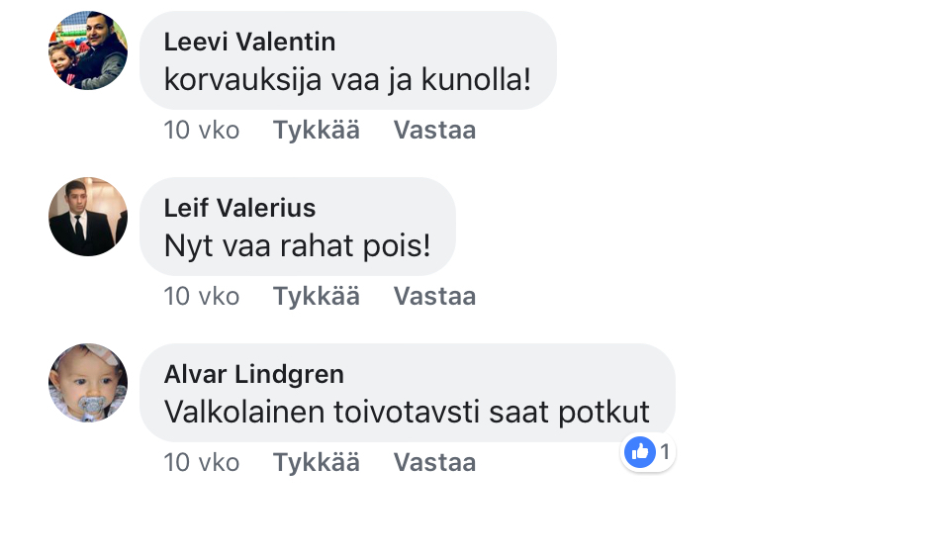This screenshot has height=560, width=927.
Task: Hit Tykkää on Alvar Lindgren's comment
Action: pos(317,462)
